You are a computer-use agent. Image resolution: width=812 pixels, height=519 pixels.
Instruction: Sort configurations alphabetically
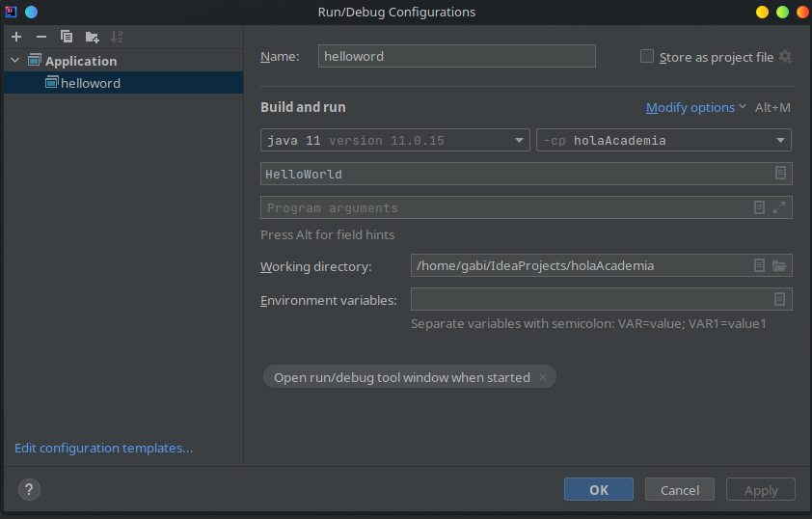click(x=117, y=37)
